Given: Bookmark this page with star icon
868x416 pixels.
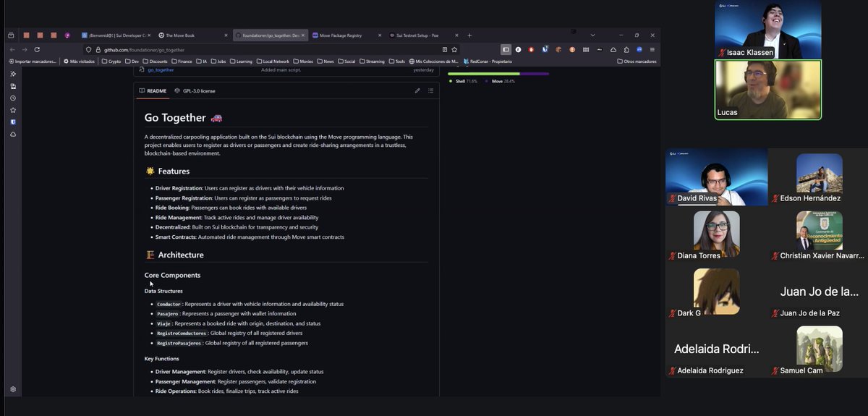Looking at the screenshot, I should (454, 50).
